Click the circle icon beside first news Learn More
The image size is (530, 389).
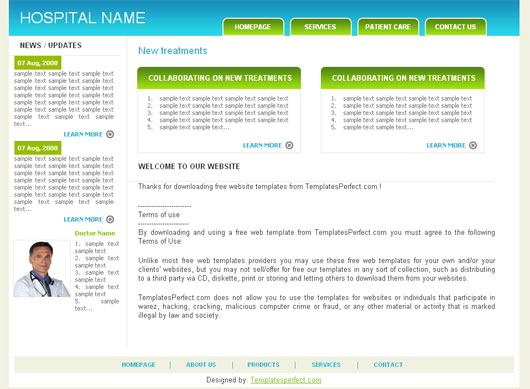(110, 134)
